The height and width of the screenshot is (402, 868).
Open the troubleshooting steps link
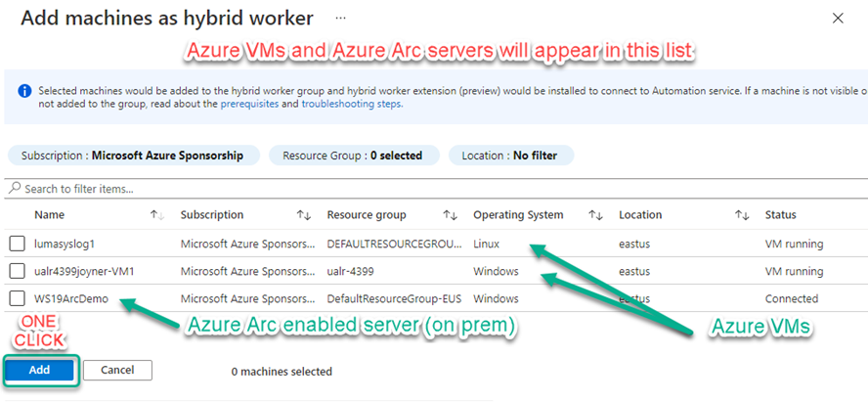351,104
